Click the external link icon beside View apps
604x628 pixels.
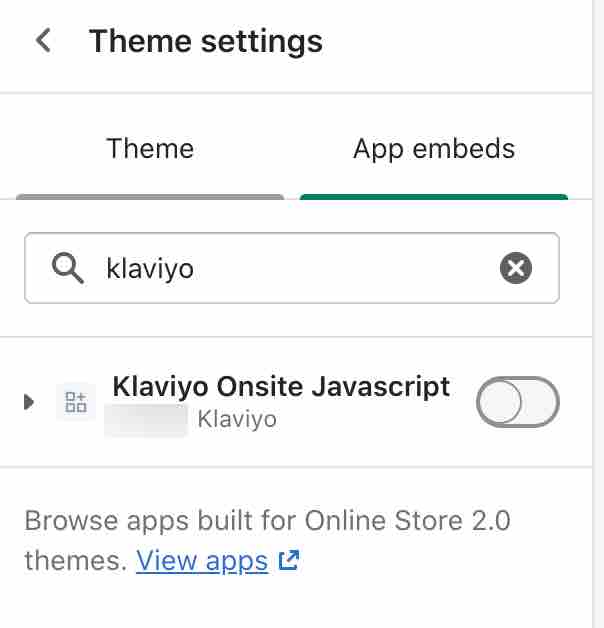click(289, 561)
